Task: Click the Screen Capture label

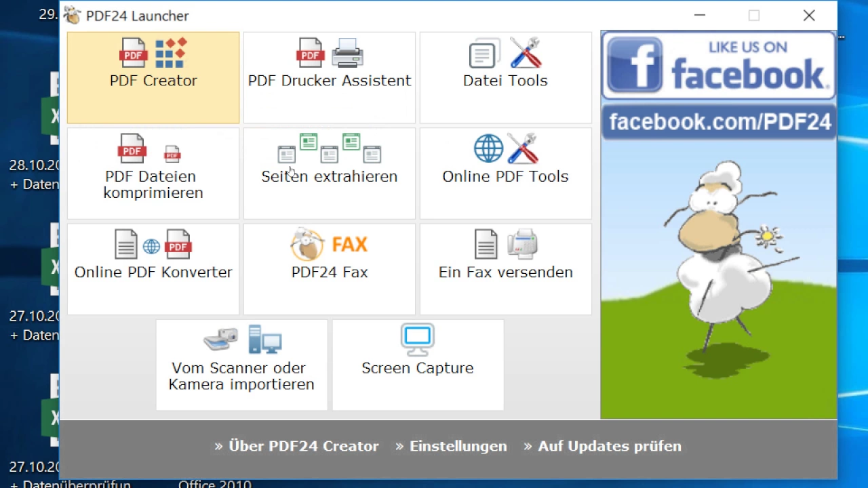Action: (418, 368)
